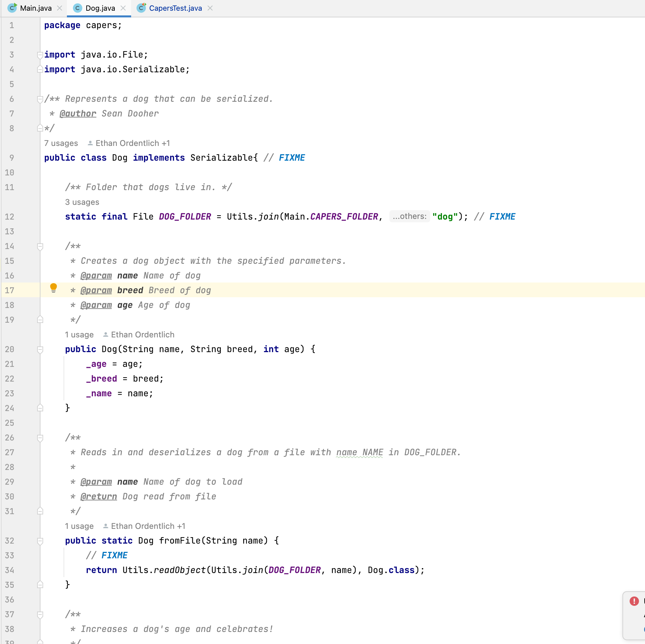Screen dimensions: 645x644
Task: Open the 7 usages hint above class Dog
Action: pyautogui.click(x=61, y=143)
